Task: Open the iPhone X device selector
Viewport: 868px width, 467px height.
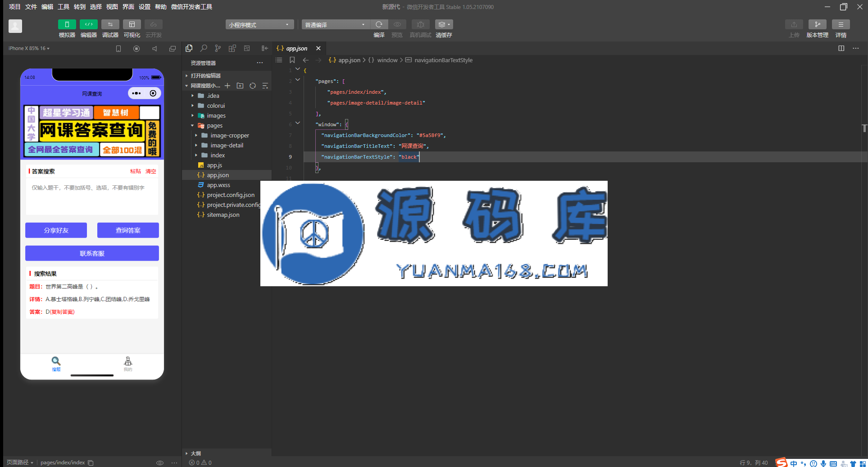Action: pos(29,48)
